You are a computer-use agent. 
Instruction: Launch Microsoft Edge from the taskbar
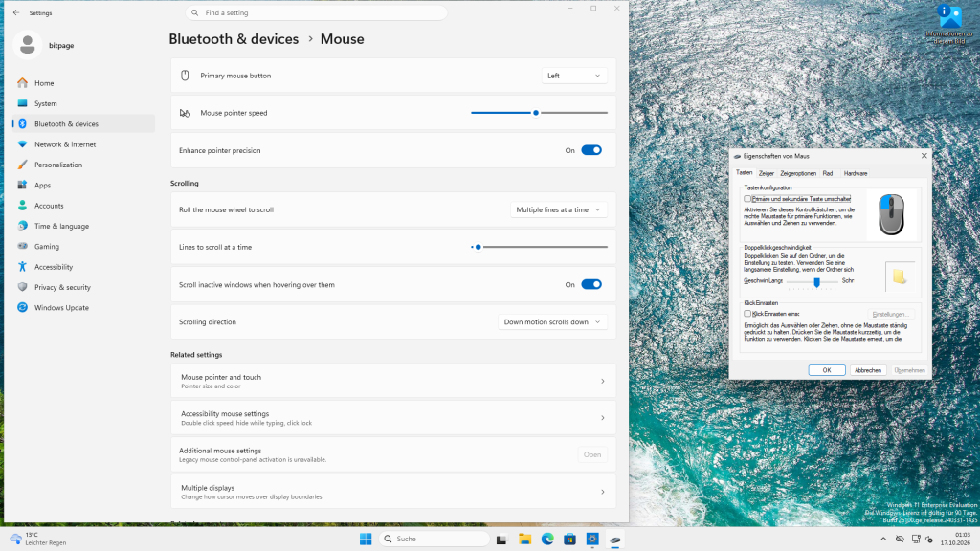click(547, 540)
